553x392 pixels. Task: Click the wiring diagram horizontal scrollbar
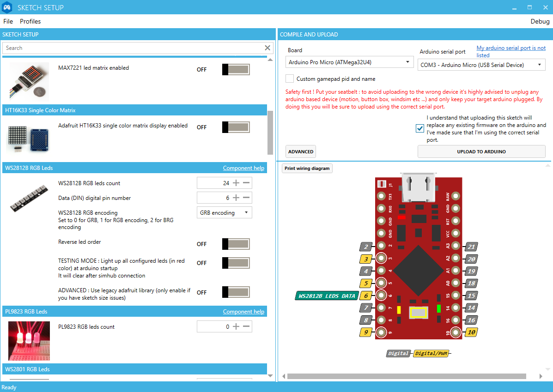(x=407, y=376)
